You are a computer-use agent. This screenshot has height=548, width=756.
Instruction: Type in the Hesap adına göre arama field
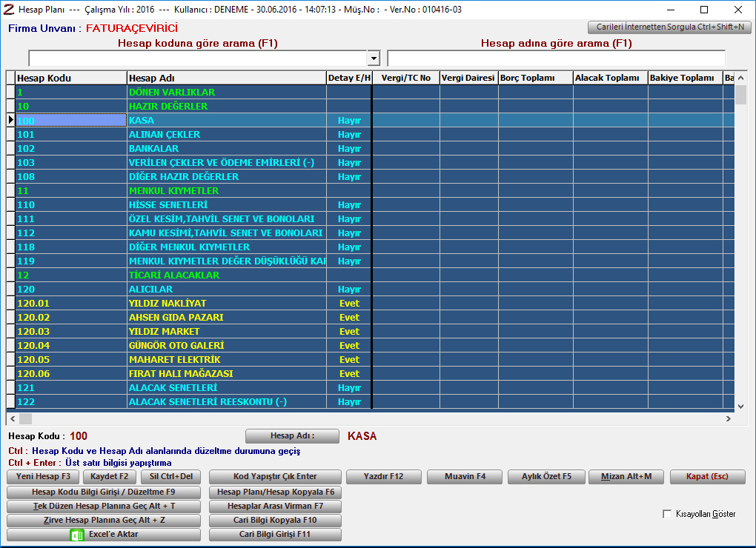pyautogui.click(x=556, y=59)
